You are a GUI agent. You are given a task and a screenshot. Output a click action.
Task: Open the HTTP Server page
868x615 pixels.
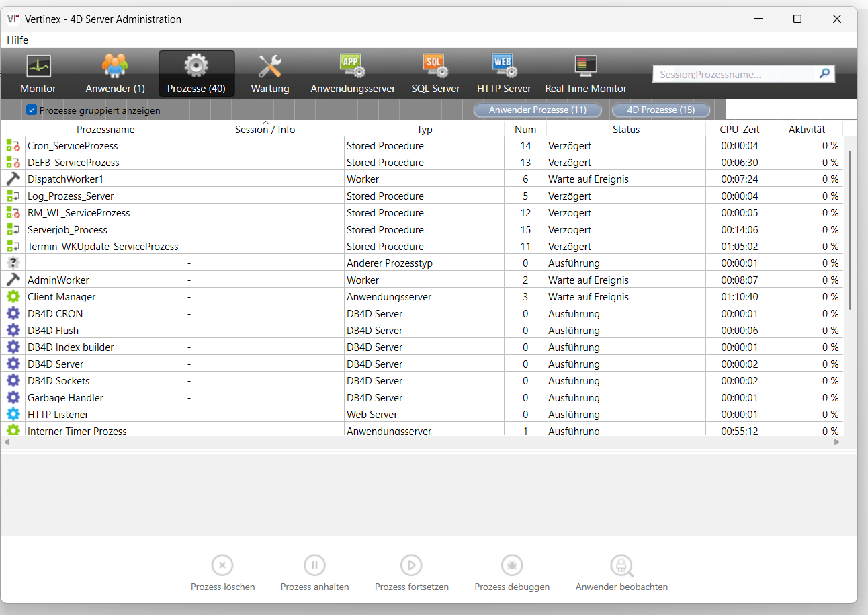click(x=504, y=67)
